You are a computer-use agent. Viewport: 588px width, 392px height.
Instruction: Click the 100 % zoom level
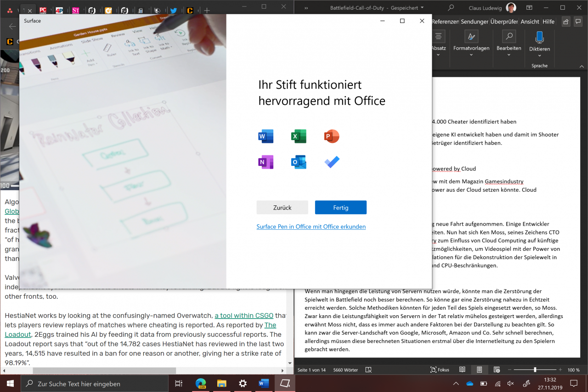[573, 370]
